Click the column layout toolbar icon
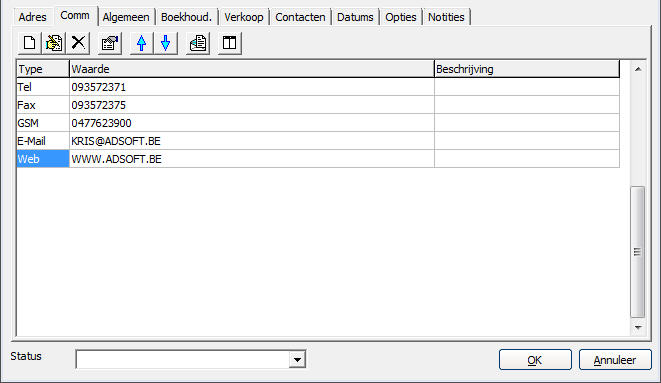 [229, 43]
